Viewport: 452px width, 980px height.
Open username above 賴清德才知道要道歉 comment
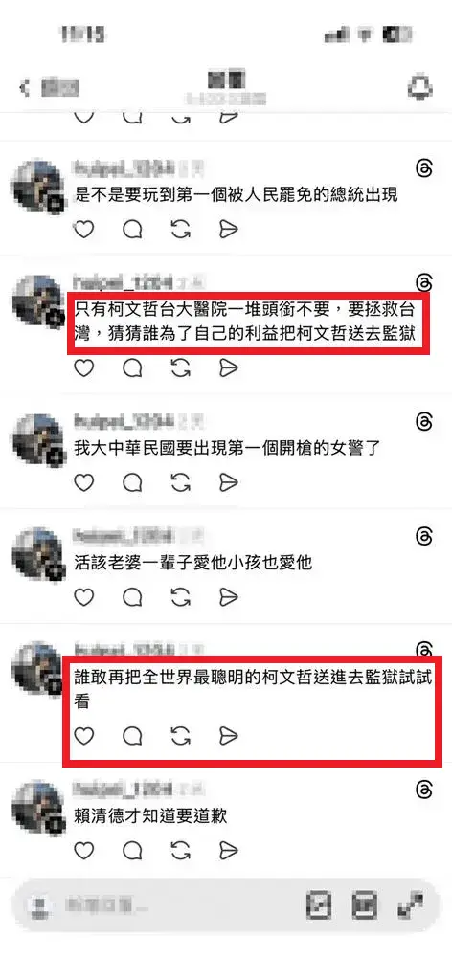pos(123,789)
